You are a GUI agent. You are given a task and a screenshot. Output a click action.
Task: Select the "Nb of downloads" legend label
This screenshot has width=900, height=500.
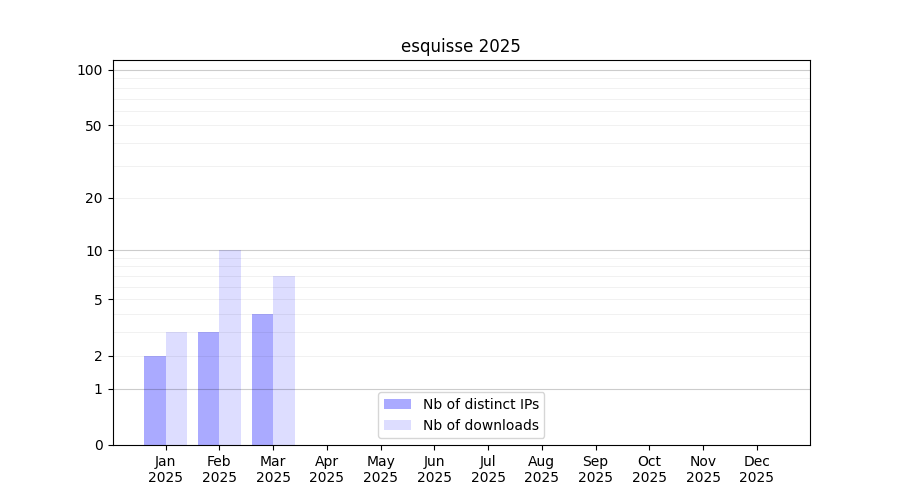(481, 425)
